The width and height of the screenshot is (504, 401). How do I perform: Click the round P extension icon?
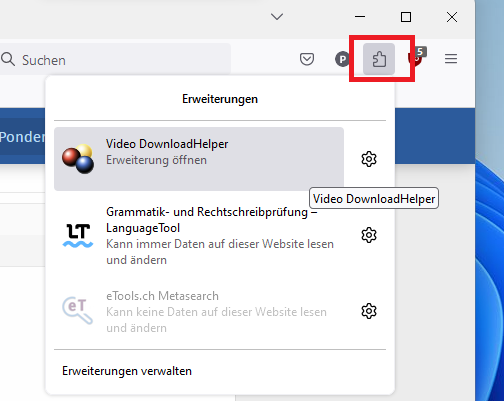(342, 59)
